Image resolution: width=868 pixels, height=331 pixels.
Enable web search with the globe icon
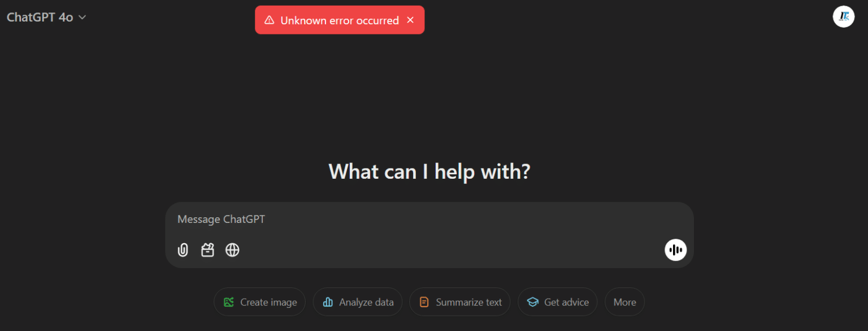pyautogui.click(x=232, y=250)
